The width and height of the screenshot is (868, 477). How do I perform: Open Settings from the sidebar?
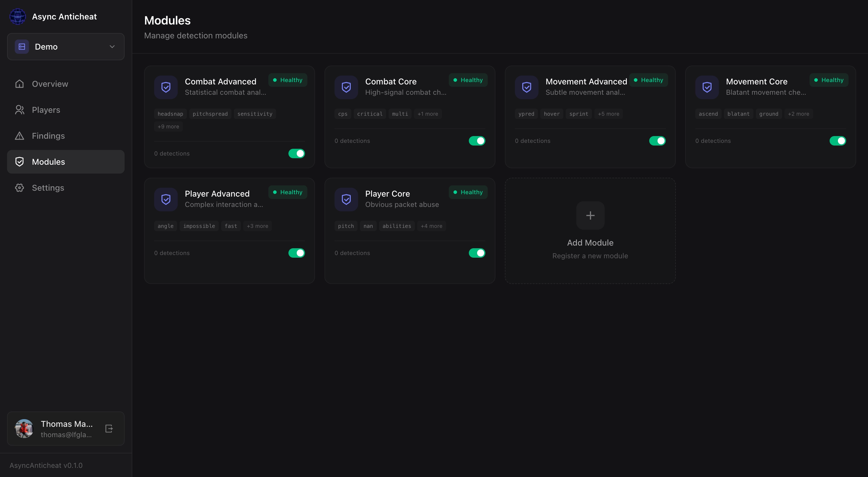click(48, 188)
